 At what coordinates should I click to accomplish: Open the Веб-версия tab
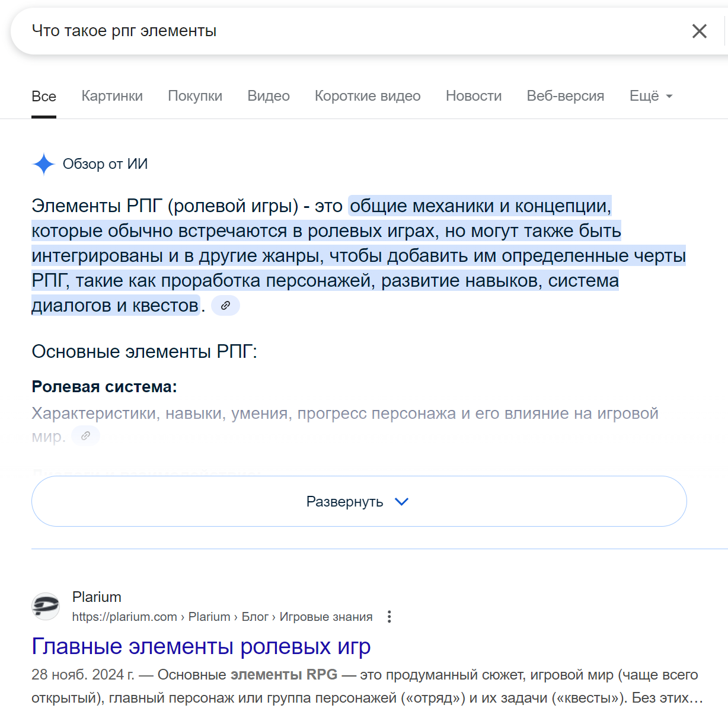pos(565,96)
